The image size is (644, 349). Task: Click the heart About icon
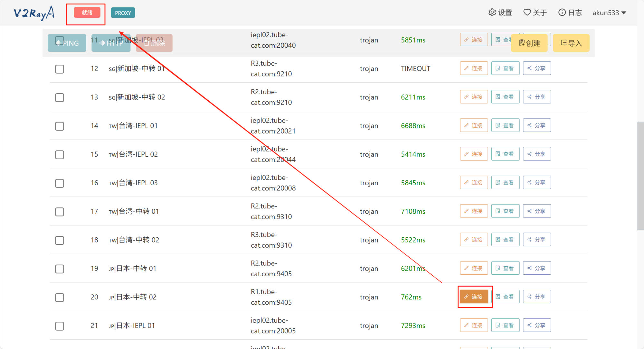pos(527,13)
